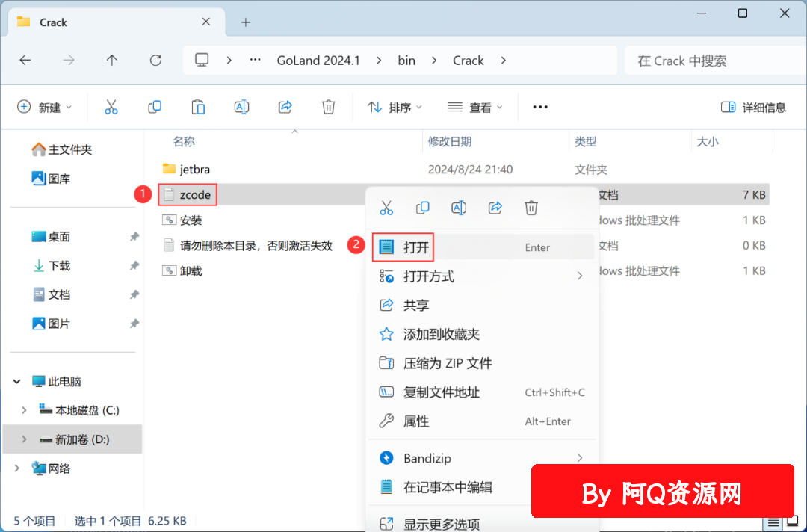807x532 pixels.
Task: Choose Copy as path (复制文件地址)
Action: pyautogui.click(x=482, y=392)
